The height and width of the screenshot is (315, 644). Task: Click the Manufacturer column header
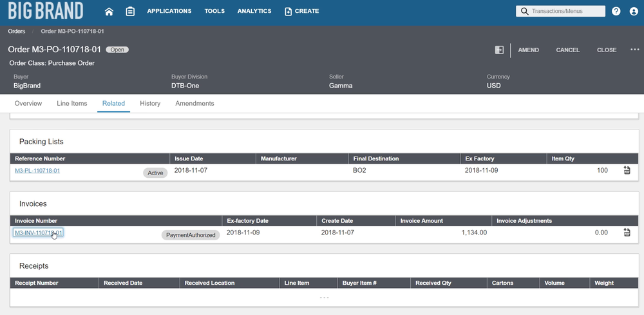click(x=302, y=158)
